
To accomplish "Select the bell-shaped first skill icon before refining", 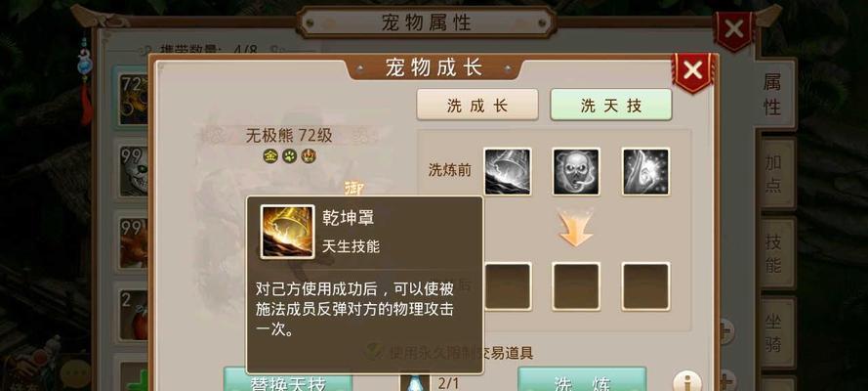I will coord(508,171).
